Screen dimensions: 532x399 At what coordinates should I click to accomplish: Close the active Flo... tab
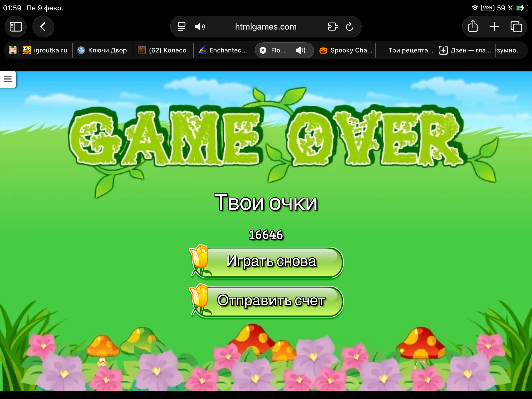[x=263, y=50]
